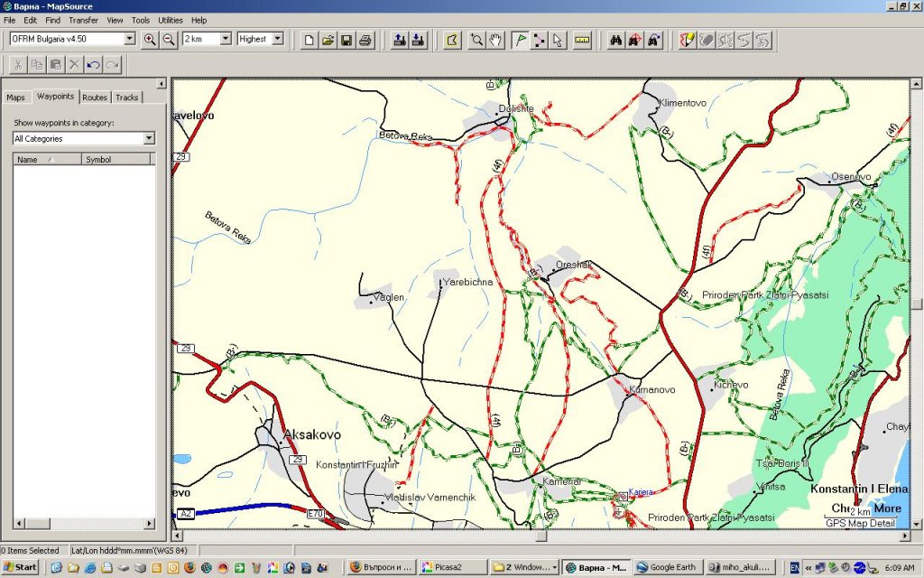
Task: Switch to the Tracks tab
Action: pos(127,98)
